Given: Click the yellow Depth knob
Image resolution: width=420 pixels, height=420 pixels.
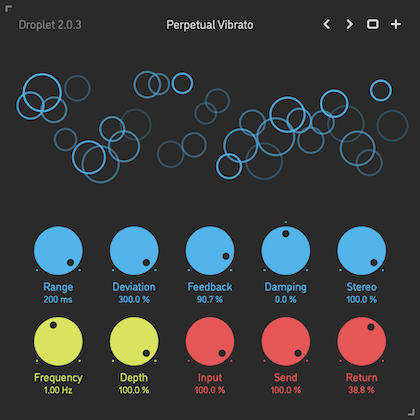Looking at the screenshot, I should click(x=134, y=341).
